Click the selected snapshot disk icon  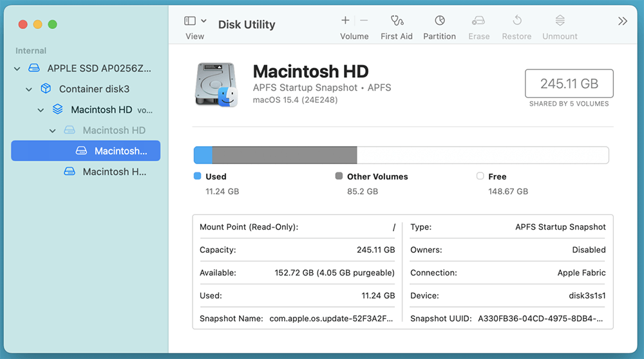tap(81, 151)
